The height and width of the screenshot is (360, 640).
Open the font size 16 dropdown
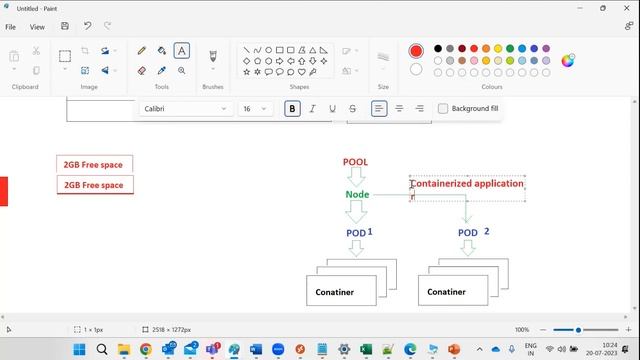tap(255, 109)
